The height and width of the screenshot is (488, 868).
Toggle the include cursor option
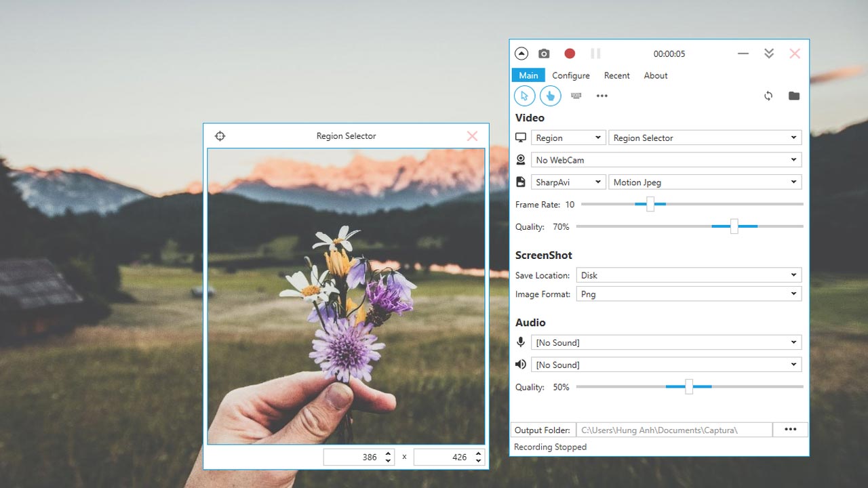pos(524,96)
